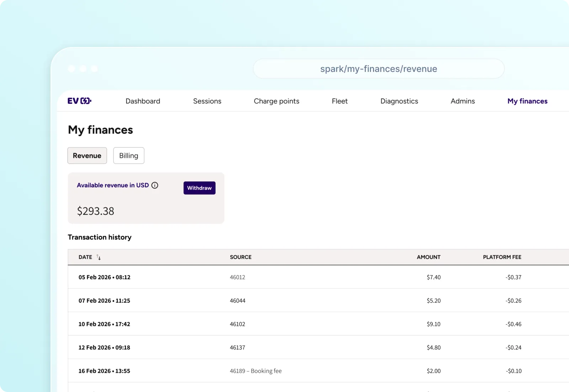
Task: Click the Amount column header
Action: point(428,257)
